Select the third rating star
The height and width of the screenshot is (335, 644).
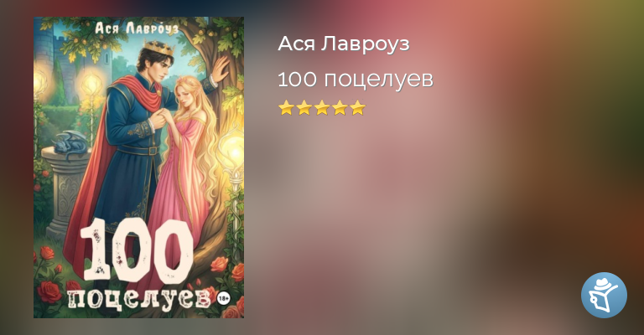click(322, 108)
